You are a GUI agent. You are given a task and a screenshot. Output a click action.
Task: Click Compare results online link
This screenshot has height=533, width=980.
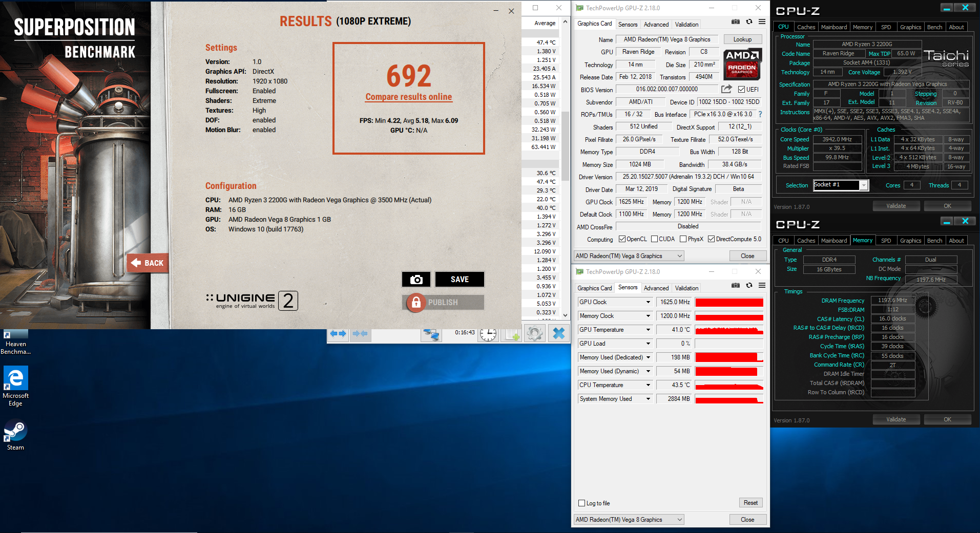[x=409, y=97]
